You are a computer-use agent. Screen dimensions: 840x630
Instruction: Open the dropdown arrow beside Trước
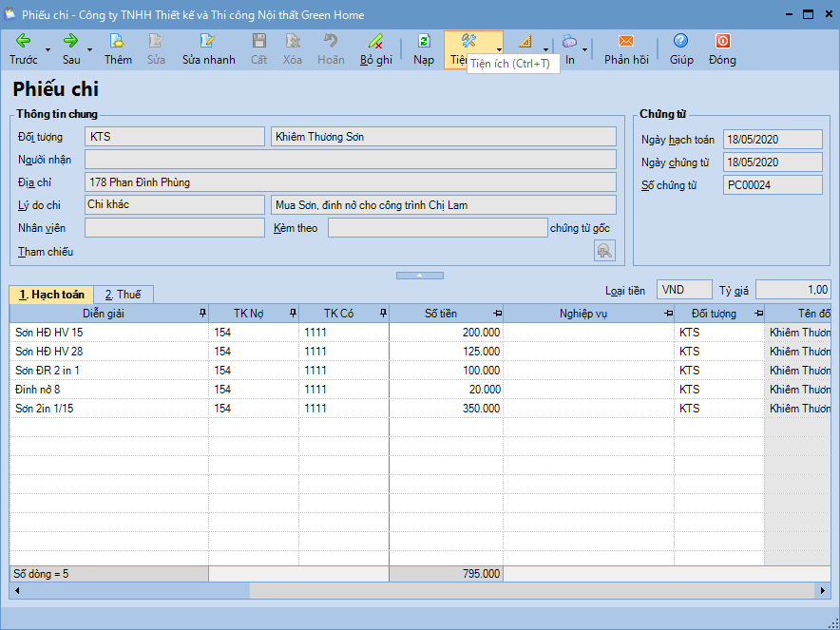click(48, 49)
